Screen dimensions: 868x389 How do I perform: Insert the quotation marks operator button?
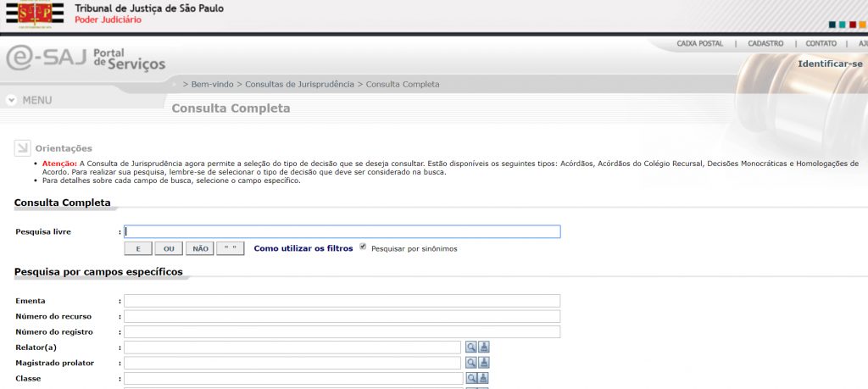pyautogui.click(x=231, y=248)
